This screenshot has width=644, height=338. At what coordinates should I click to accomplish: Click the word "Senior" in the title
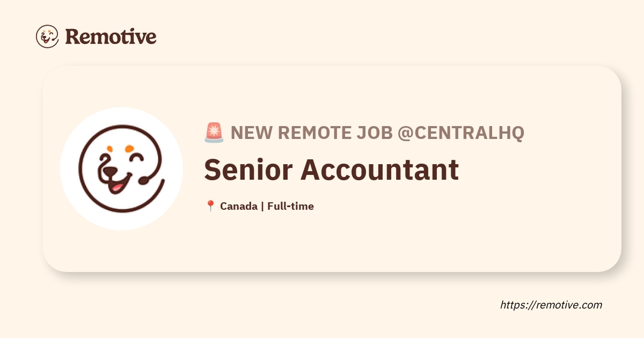(248, 170)
